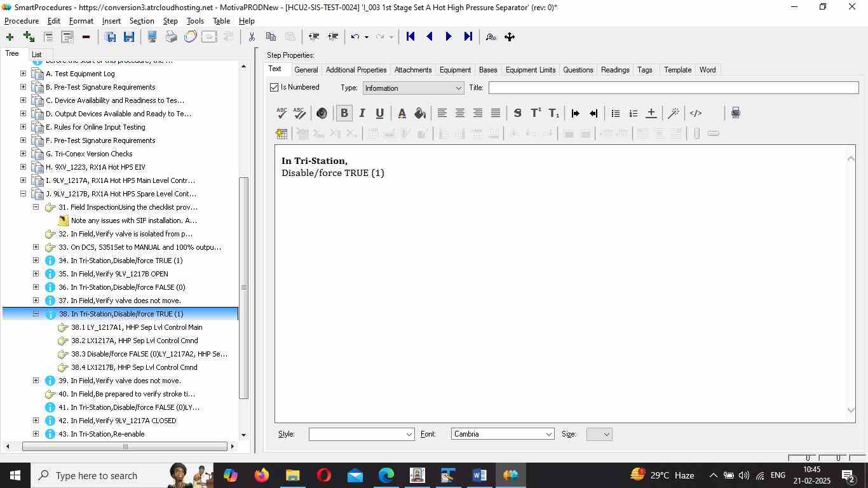Go to next step arrow icon
This screenshot has width=868, height=488.
[449, 37]
